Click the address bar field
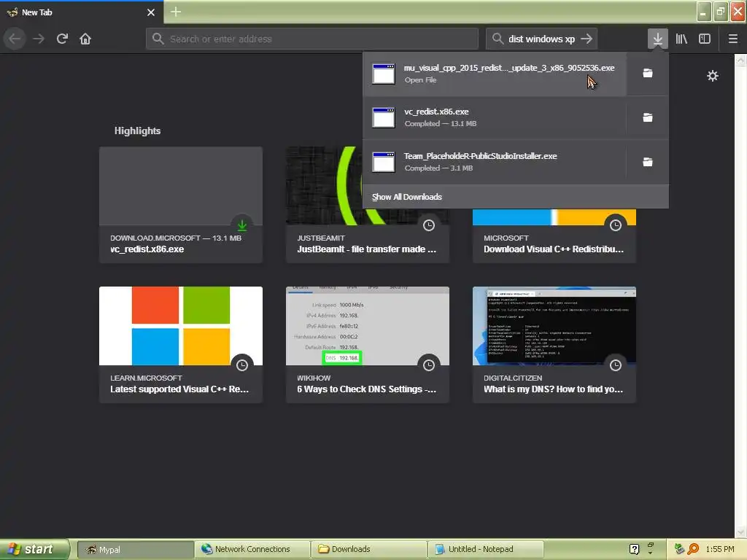Screen dimensions: 747x560 point(312,39)
